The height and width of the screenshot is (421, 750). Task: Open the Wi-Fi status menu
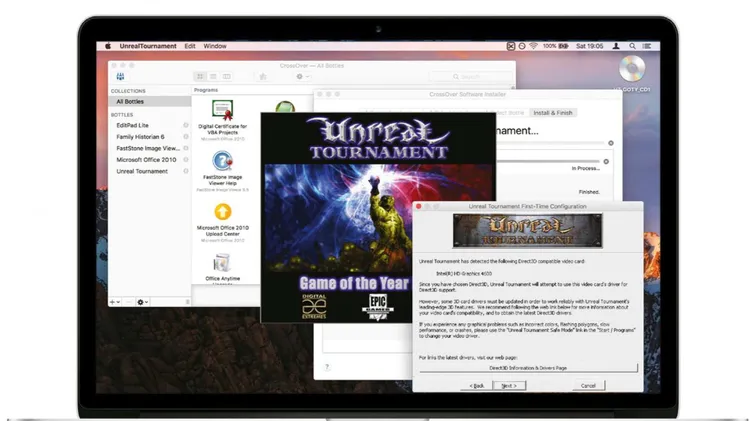[x=533, y=46]
